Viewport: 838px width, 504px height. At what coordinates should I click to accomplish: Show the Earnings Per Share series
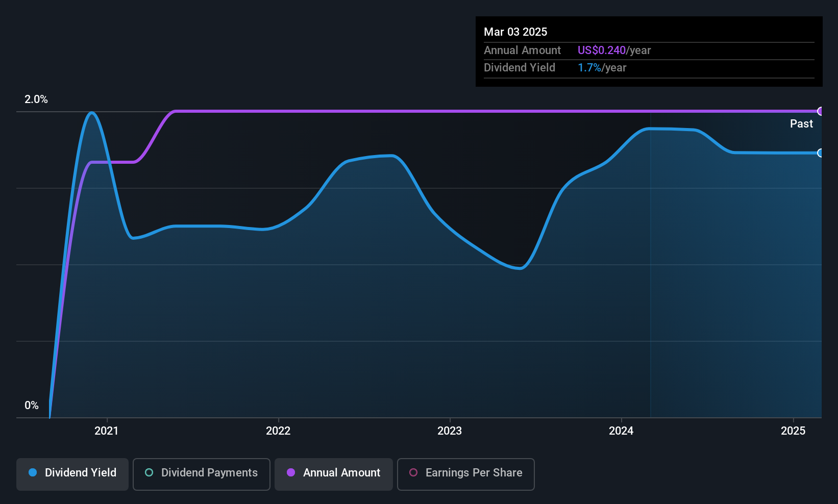click(465, 474)
